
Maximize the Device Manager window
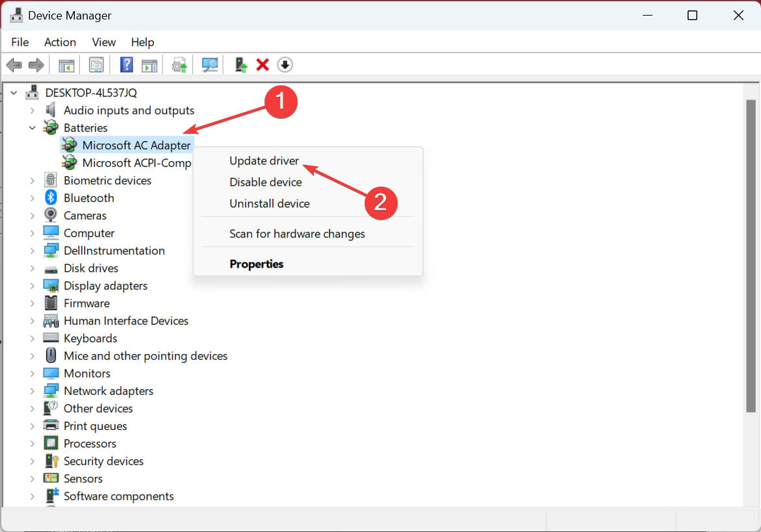[693, 16]
